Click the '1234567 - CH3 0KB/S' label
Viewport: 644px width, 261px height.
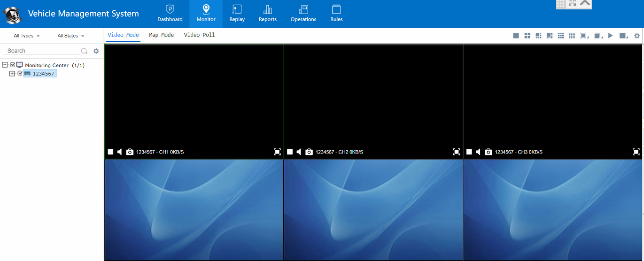point(519,152)
